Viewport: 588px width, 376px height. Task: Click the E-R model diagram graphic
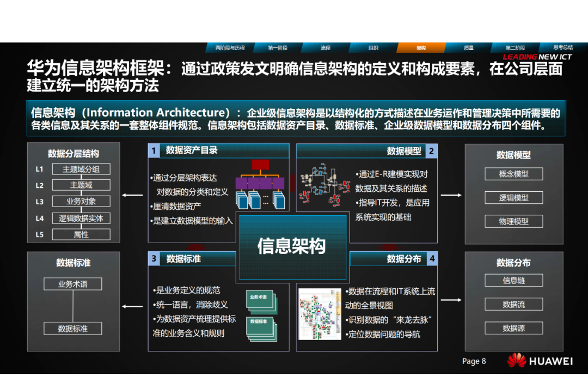(324, 186)
